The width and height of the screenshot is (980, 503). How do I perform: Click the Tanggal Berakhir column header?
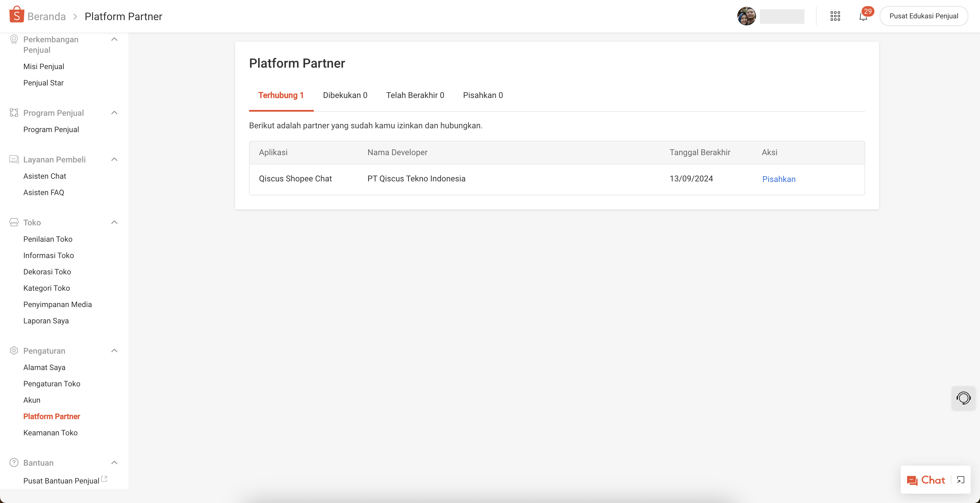tap(700, 153)
